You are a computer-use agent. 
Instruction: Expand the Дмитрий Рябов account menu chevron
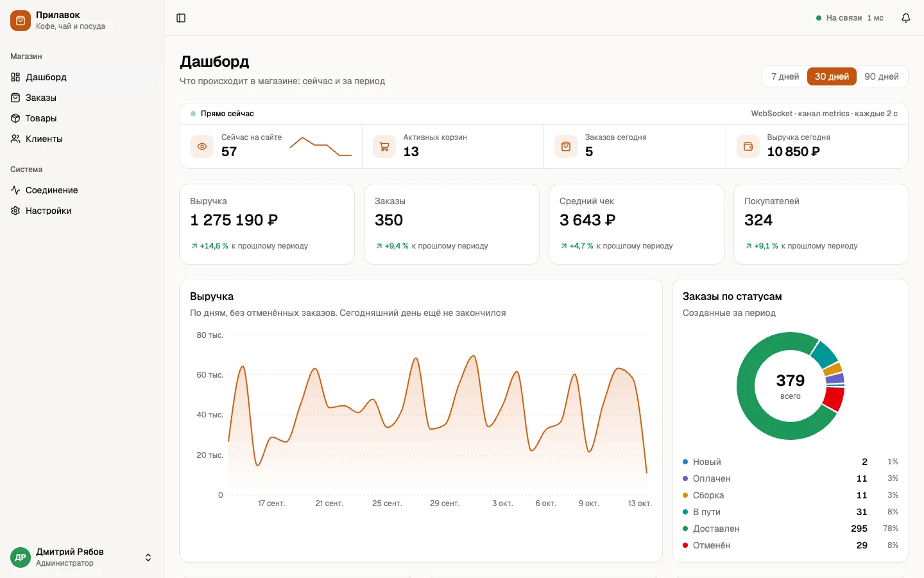coord(148,557)
